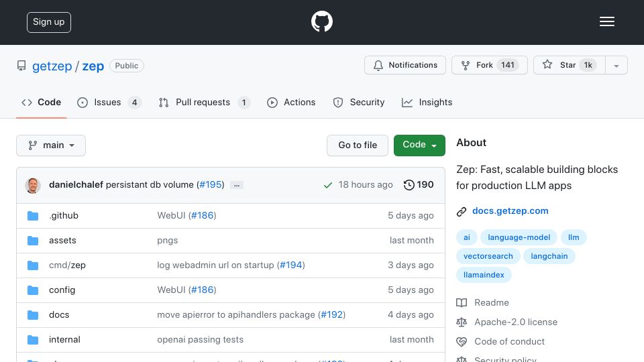The height and width of the screenshot is (362, 644).
Task: Open docs.getzep.com website link
Action: tap(510, 211)
